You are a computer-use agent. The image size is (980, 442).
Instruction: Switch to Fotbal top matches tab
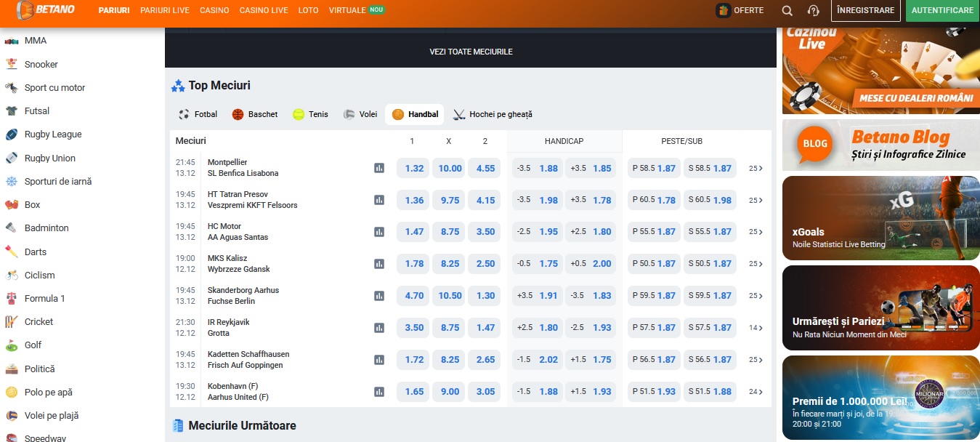tap(198, 114)
